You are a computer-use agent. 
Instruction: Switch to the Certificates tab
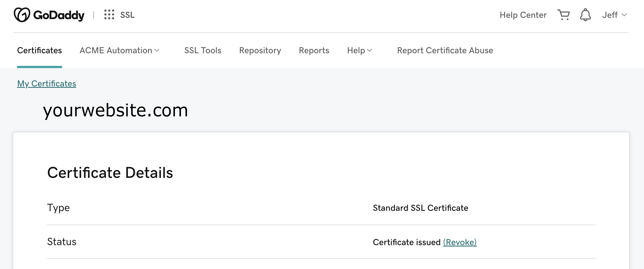(x=40, y=51)
